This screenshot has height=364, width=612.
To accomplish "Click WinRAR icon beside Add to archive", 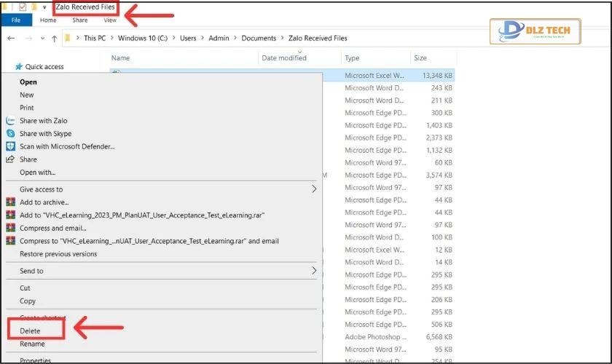I will 10,202.
